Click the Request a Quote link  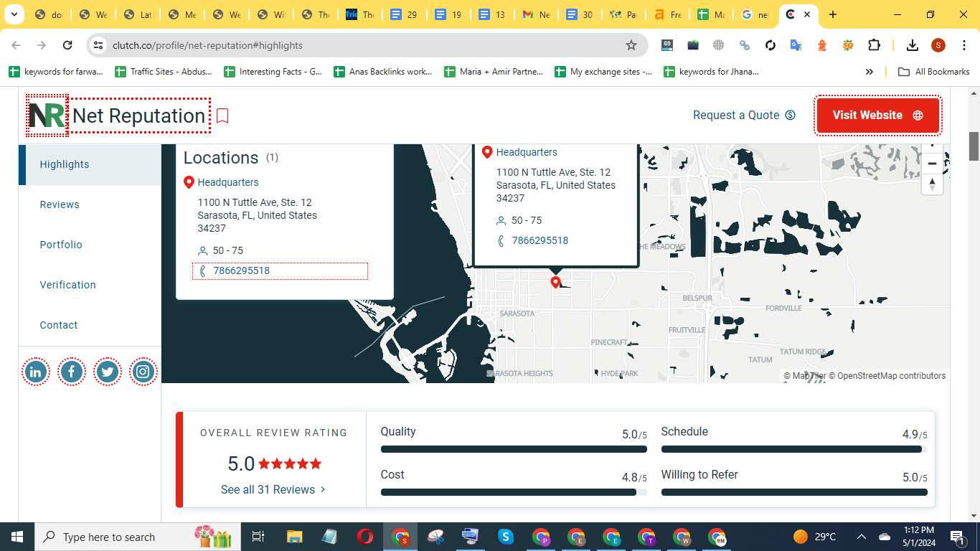pos(744,116)
